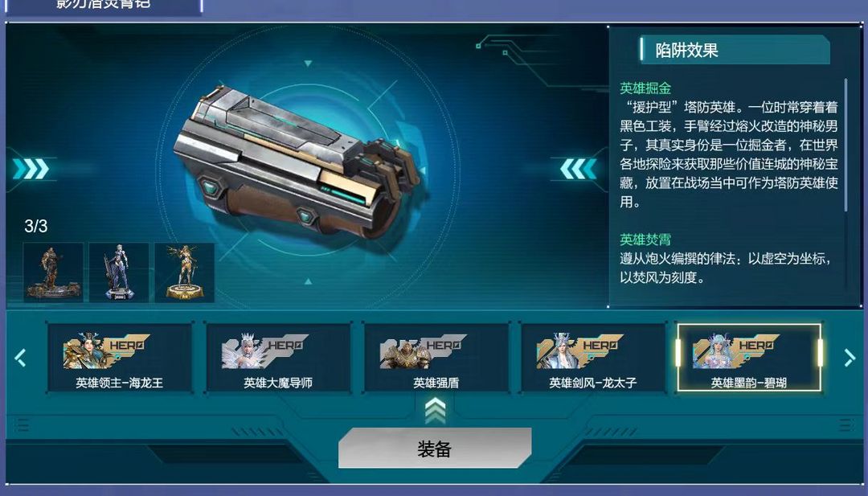The image size is (868, 496).
Task: Click the right triple-chevron arrow beside the gauntlet
Action: 579,169
